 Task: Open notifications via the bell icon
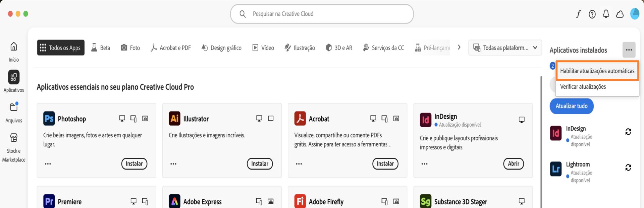tap(606, 14)
